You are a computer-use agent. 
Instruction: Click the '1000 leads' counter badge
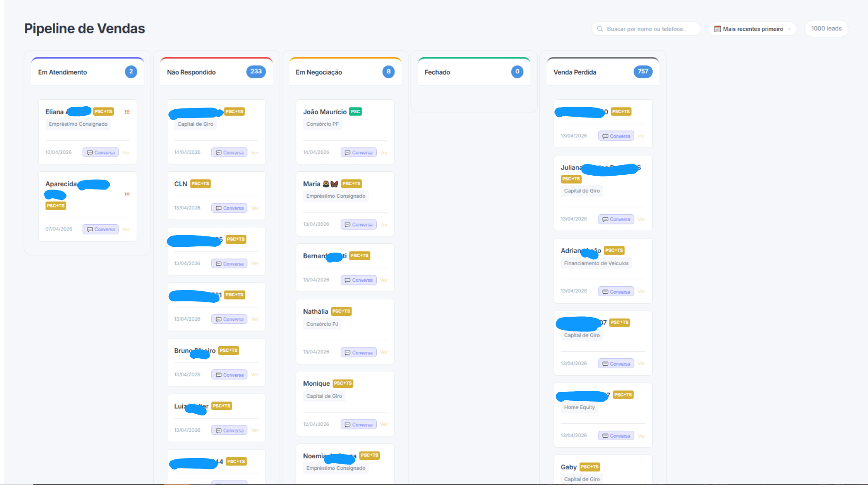826,29
